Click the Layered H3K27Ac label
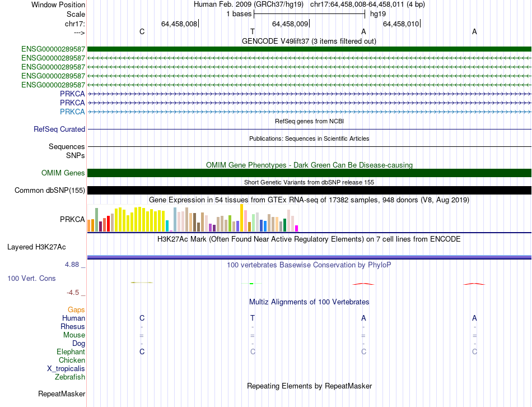The height and width of the screenshot is (407, 532). (36, 247)
